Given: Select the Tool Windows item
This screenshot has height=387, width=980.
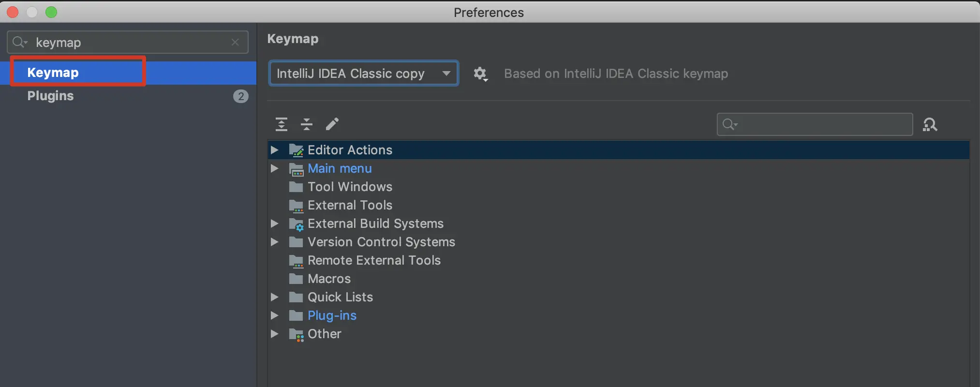Looking at the screenshot, I should point(350,187).
